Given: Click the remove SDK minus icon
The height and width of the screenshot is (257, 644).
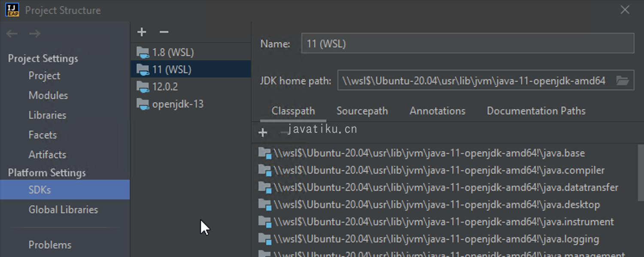Looking at the screenshot, I should 164,32.
